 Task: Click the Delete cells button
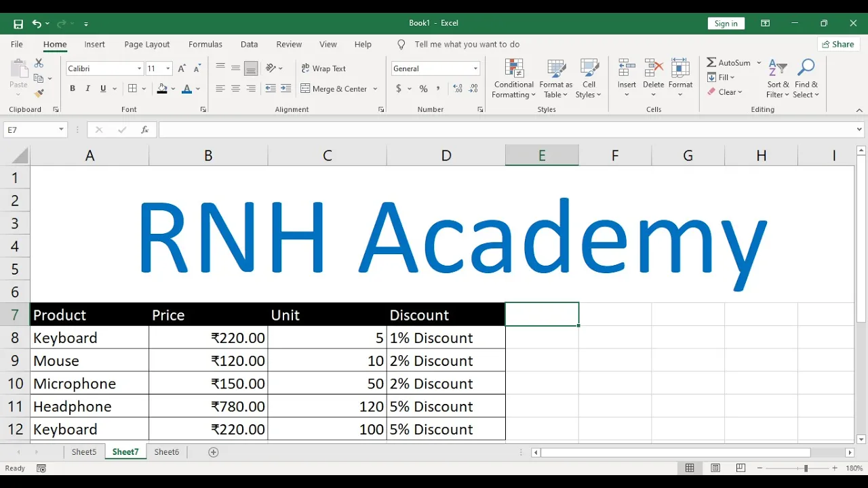tap(653, 79)
